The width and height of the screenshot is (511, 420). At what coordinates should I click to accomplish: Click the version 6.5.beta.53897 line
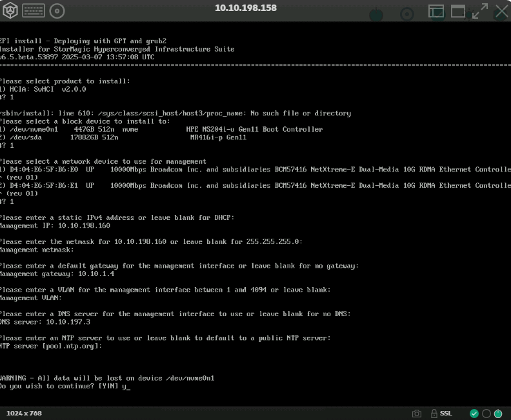click(x=77, y=57)
